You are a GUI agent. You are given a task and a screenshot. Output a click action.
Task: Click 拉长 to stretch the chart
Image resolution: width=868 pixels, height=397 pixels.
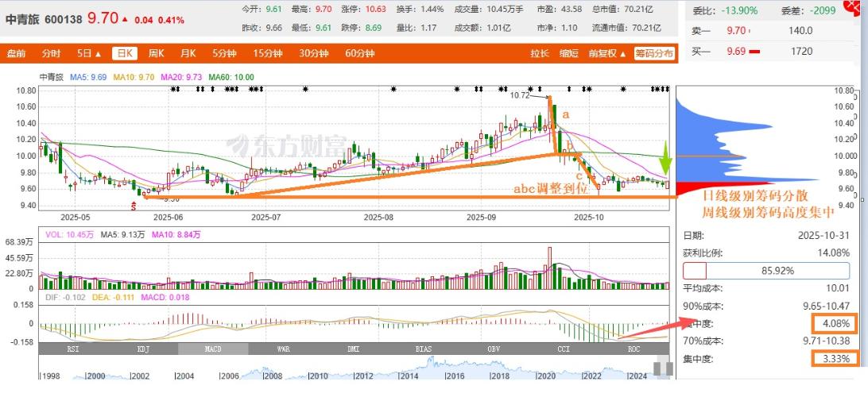pos(539,54)
